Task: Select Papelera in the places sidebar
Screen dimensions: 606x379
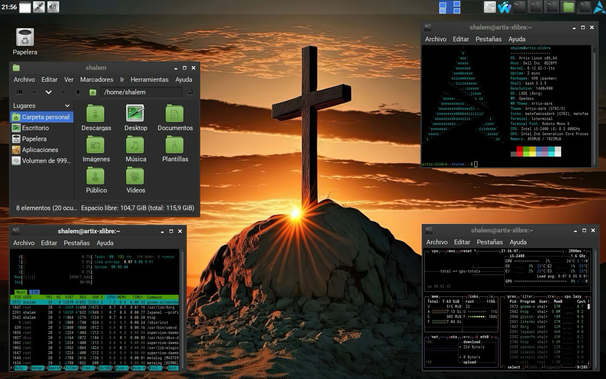Action: (x=42, y=139)
